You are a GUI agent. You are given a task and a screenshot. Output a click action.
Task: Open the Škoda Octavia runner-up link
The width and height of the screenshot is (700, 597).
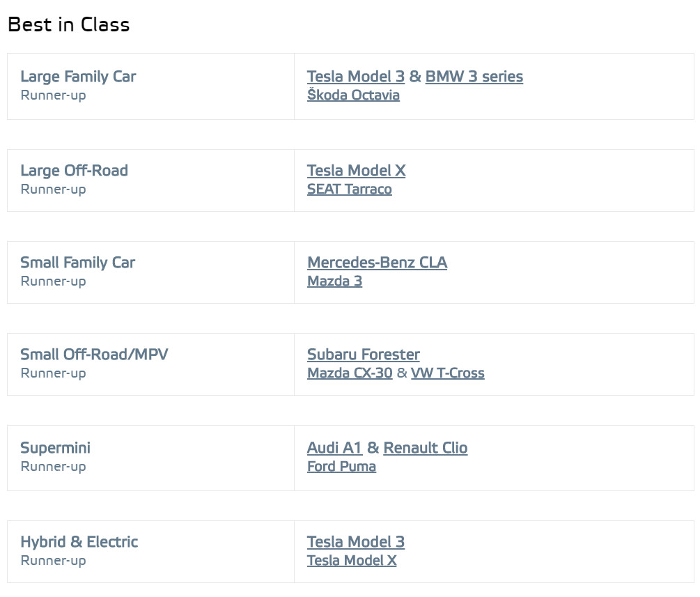point(353,95)
